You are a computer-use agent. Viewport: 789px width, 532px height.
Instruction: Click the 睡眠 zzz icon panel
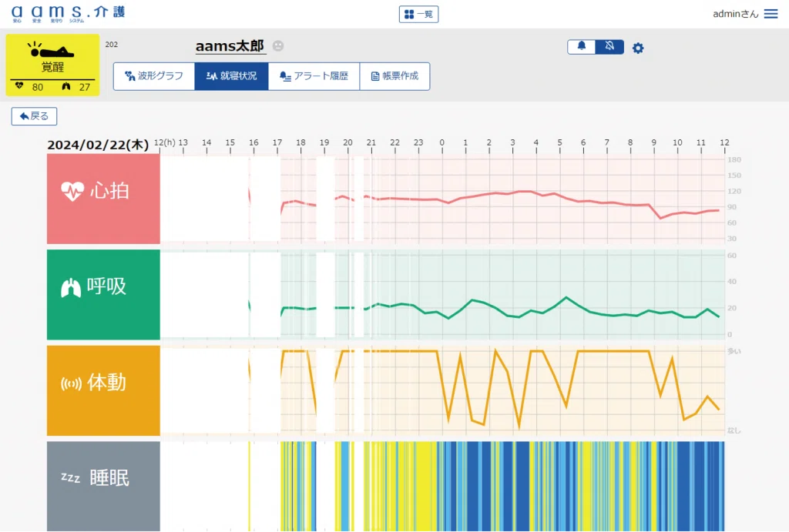pyautogui.click(x=103, y=487)
